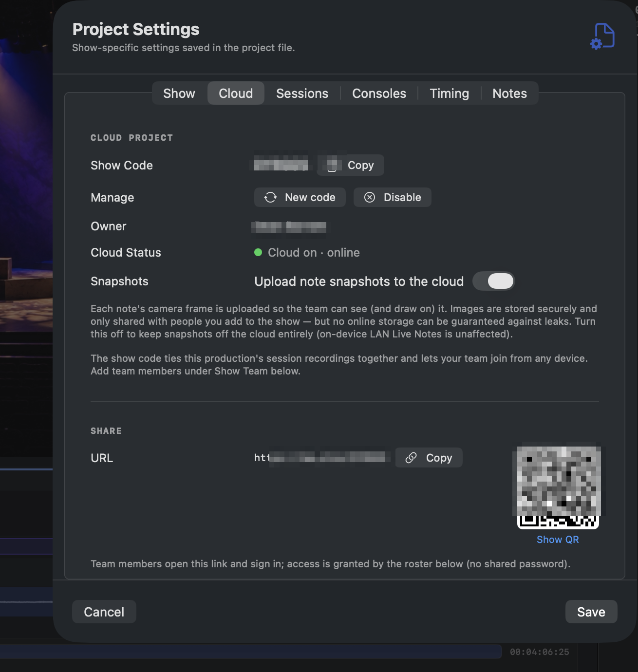Click the 'Owner' label
638x672 pixels.
tap(108, 226)
